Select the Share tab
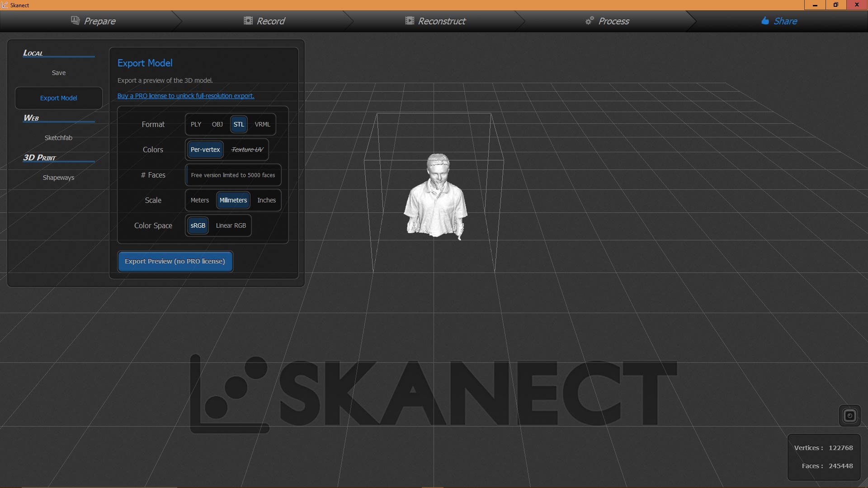Screen dimensions: 868x488 tap(779, 21)
